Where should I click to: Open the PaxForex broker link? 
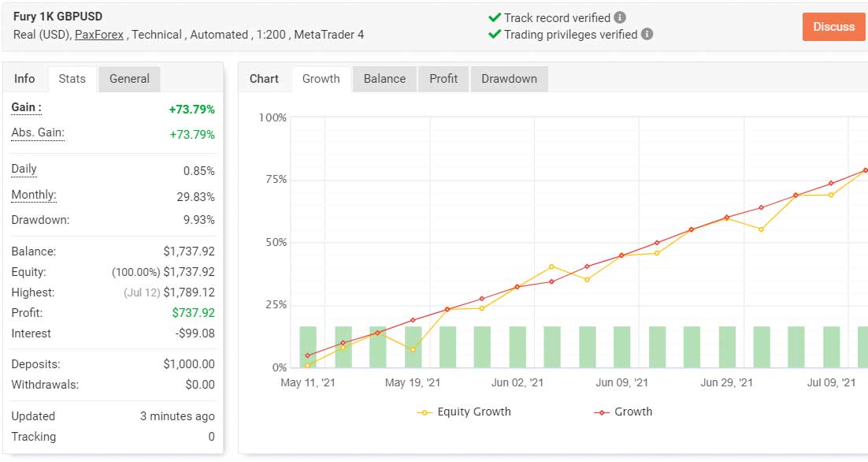click(99, 35)
